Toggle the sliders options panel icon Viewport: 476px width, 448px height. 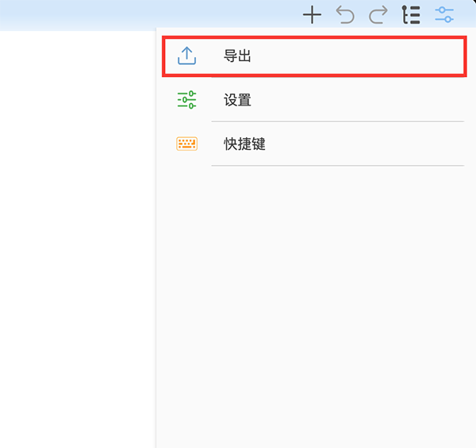click(444, 14)
